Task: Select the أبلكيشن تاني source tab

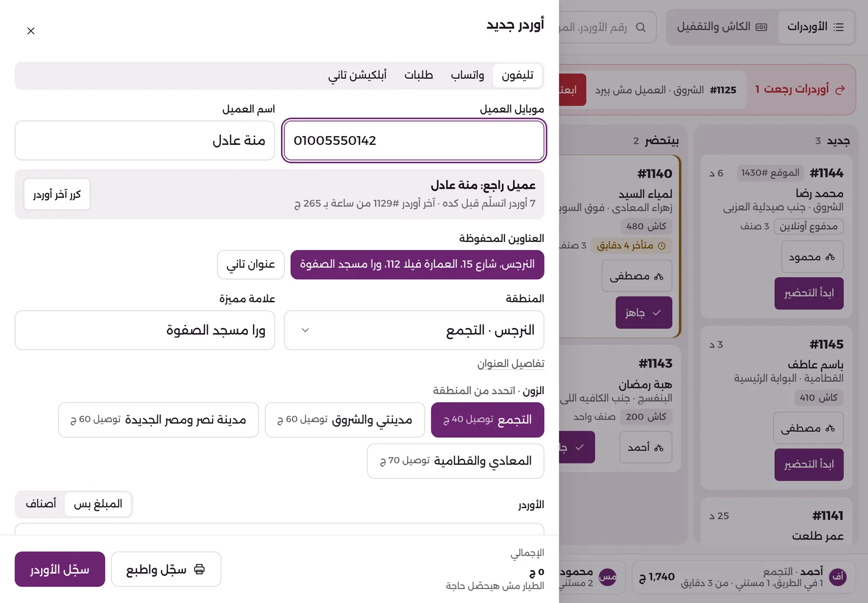Action: (357, 75)
